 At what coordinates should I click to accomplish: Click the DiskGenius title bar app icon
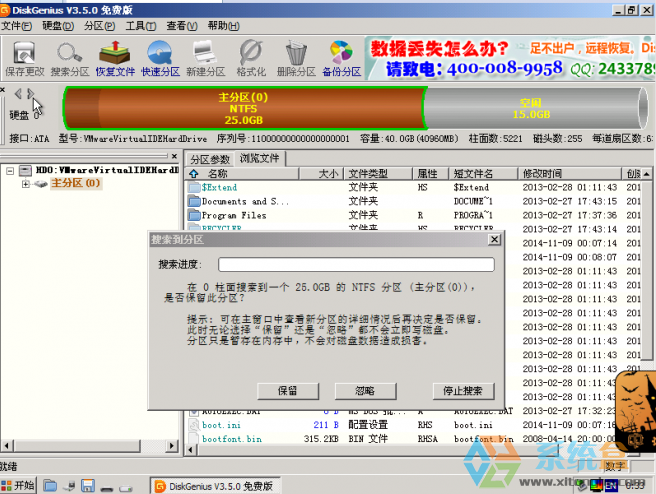(5, 10)
